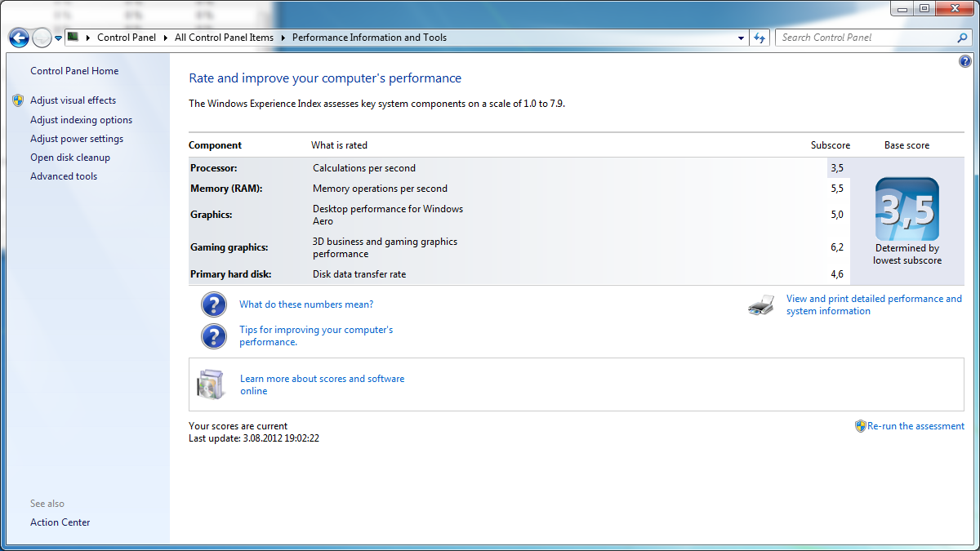The height and width of the screenshot is (551, 980).
Task: Open 'Tips for improving your computer's performance'
Action: pyautogui.click(x=316, y=336)
